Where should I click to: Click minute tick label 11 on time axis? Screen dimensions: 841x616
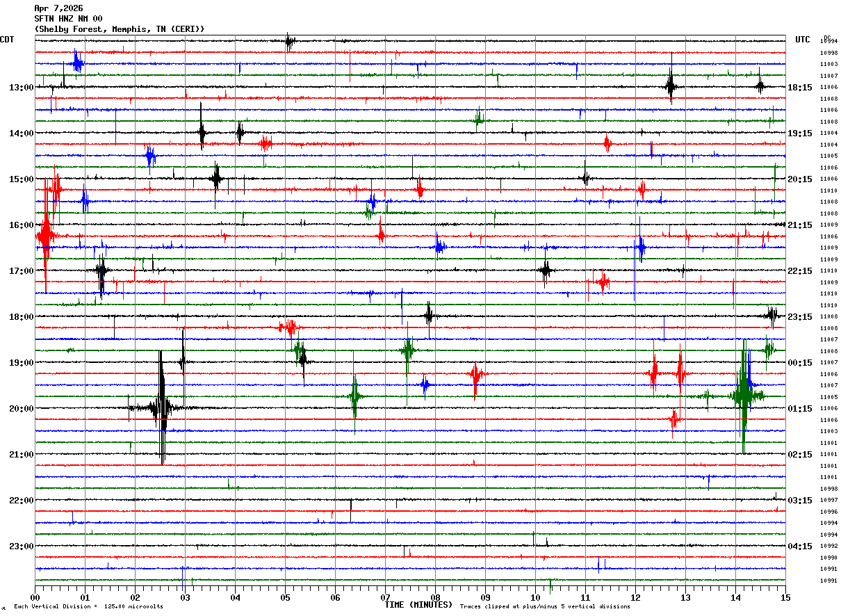tap(585, 597)
